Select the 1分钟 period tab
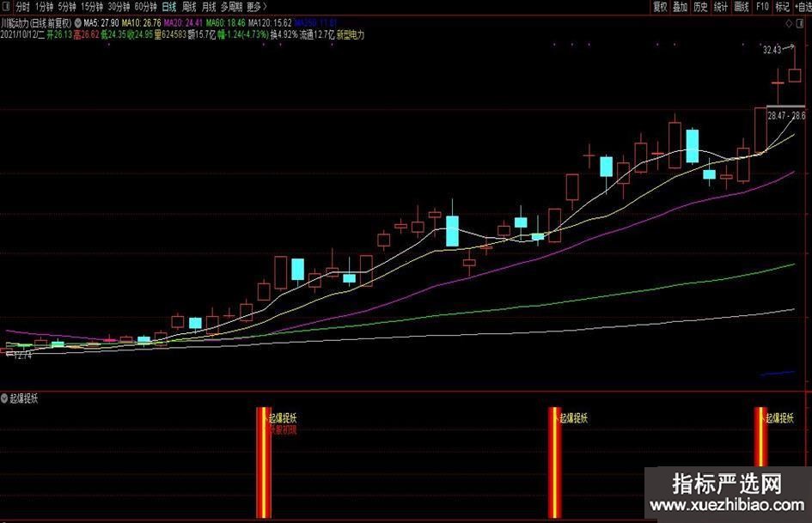The height and width of the screenshot is (523, 812). pos(44,7)
